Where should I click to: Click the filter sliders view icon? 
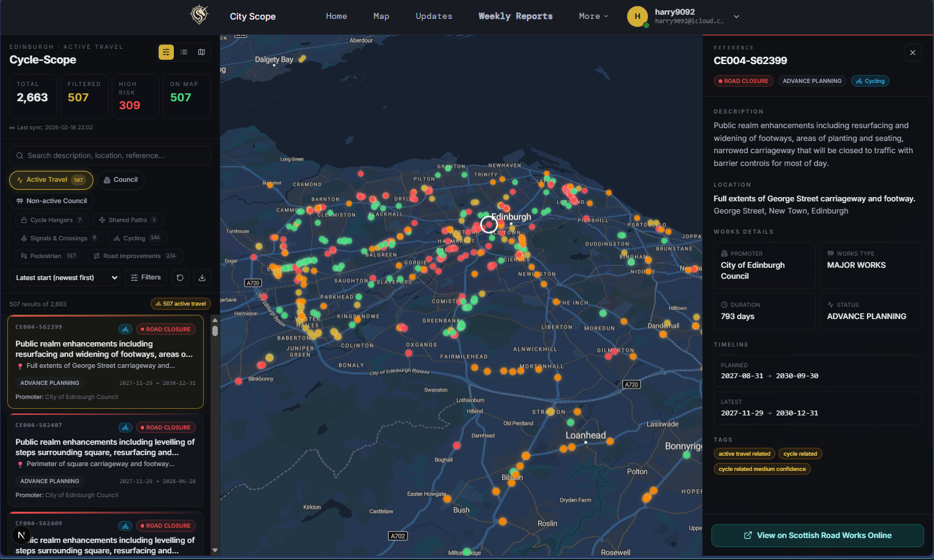click(x=166, y=52)
